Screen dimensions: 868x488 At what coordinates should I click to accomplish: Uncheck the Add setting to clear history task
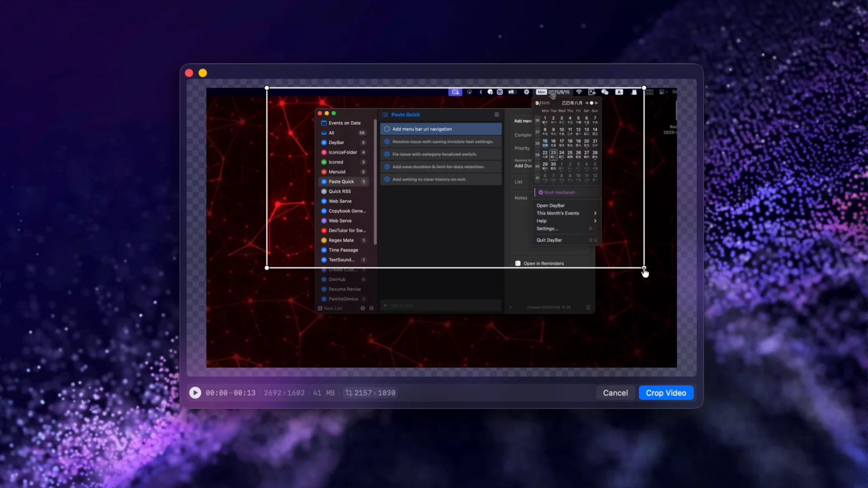pos(387,179)
